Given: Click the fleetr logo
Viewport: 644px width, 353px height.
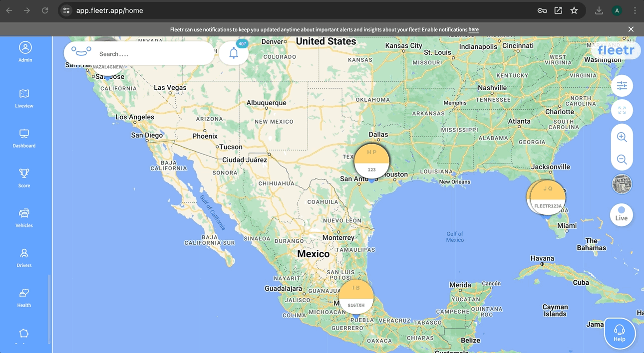Looking at the screenshot, I should (616, 50).
